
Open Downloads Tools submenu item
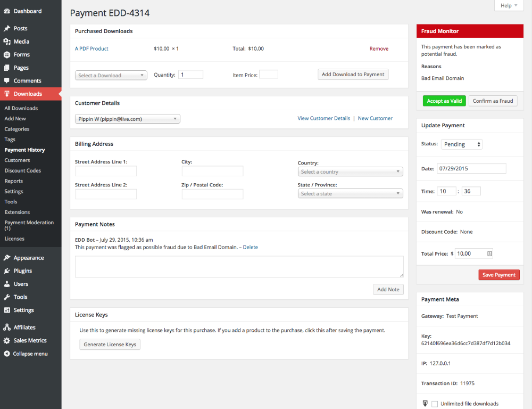point(11,202)
